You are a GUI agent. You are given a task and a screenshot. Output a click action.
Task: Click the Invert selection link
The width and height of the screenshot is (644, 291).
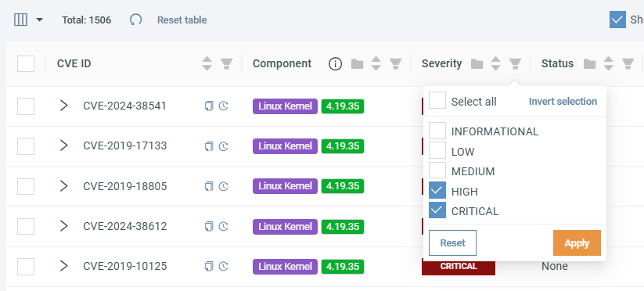point(563,102)
